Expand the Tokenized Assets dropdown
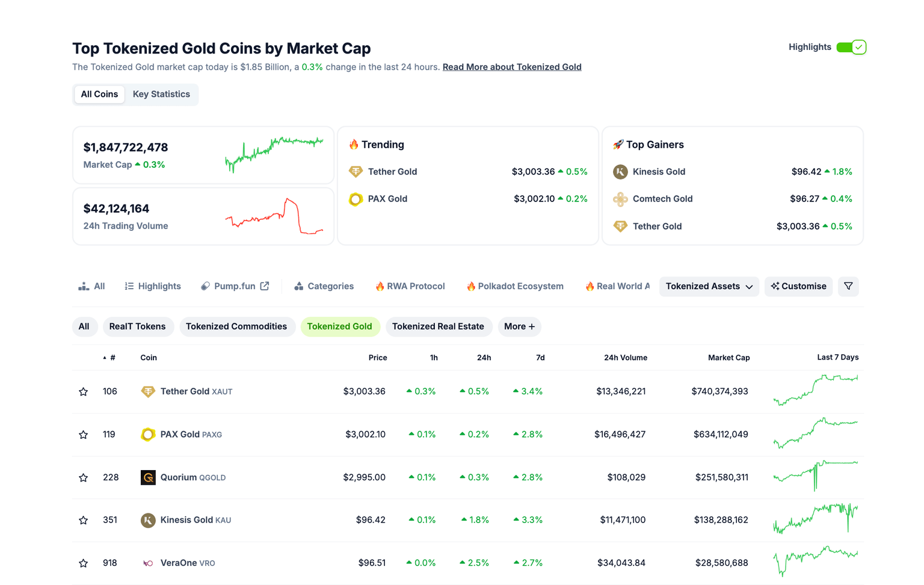924x585 pixels. pyautogui.click(x=709, y=286)
